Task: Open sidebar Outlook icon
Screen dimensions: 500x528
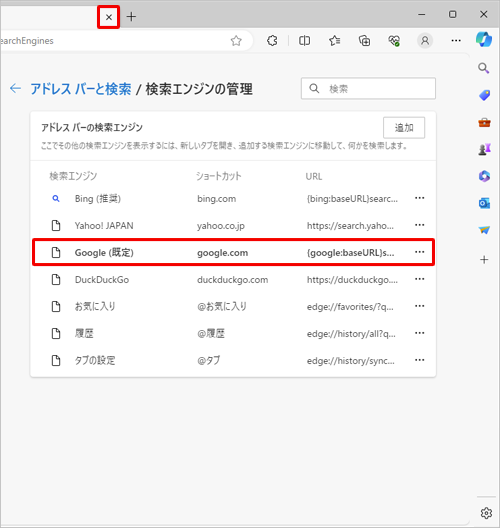Action: pos(484,203)
